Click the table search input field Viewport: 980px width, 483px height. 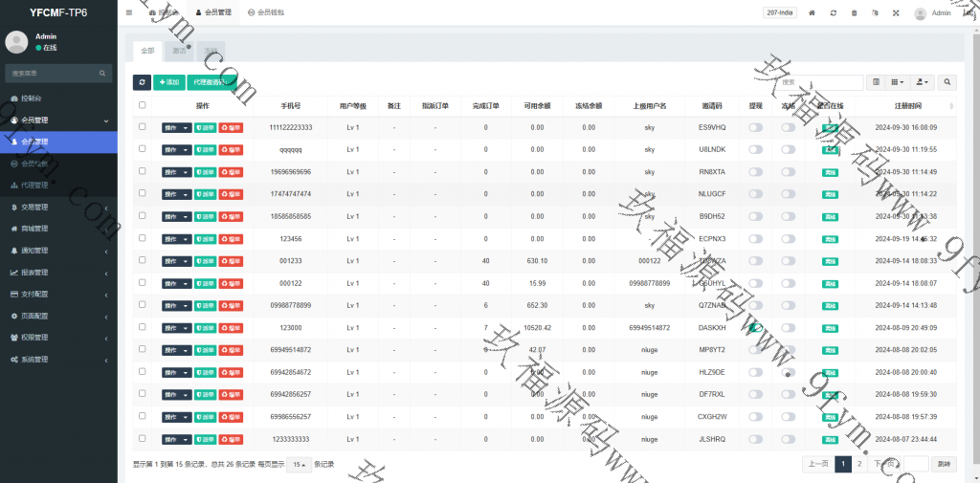[821, 83]
